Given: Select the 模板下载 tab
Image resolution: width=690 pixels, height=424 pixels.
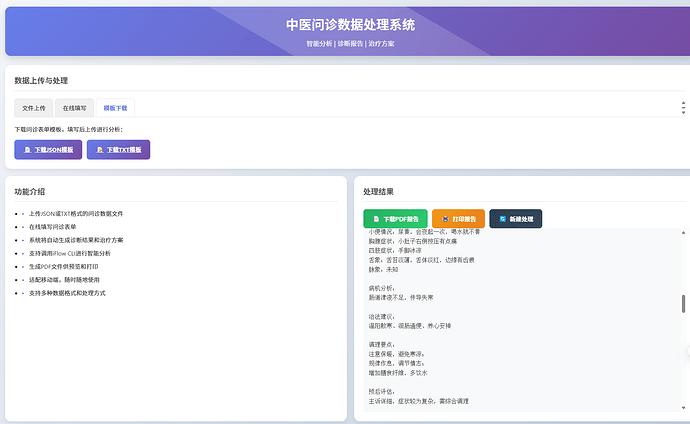Looking at the screenshot, I should click(115, 108).
